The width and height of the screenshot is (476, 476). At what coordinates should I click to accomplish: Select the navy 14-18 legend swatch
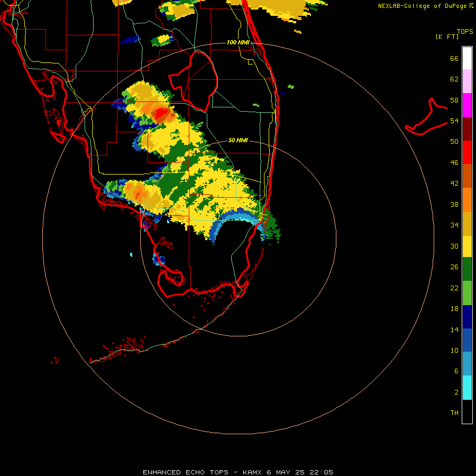(x=467, y=317)
